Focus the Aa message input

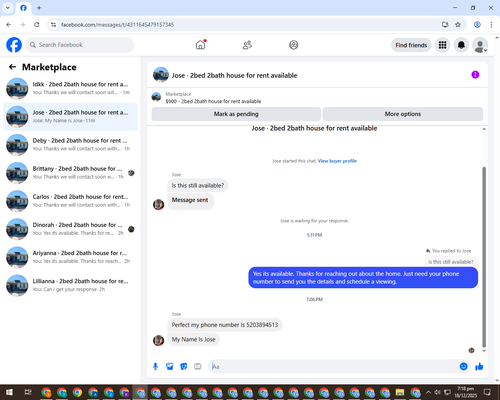(333, 367)
